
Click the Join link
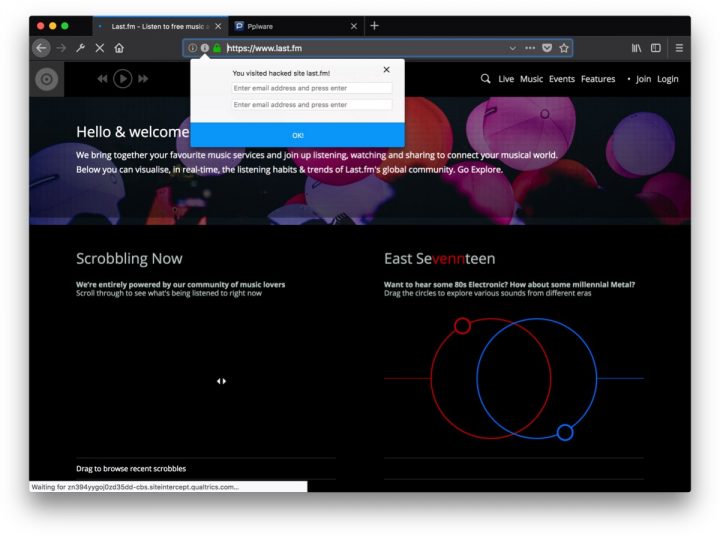(643, 79)
